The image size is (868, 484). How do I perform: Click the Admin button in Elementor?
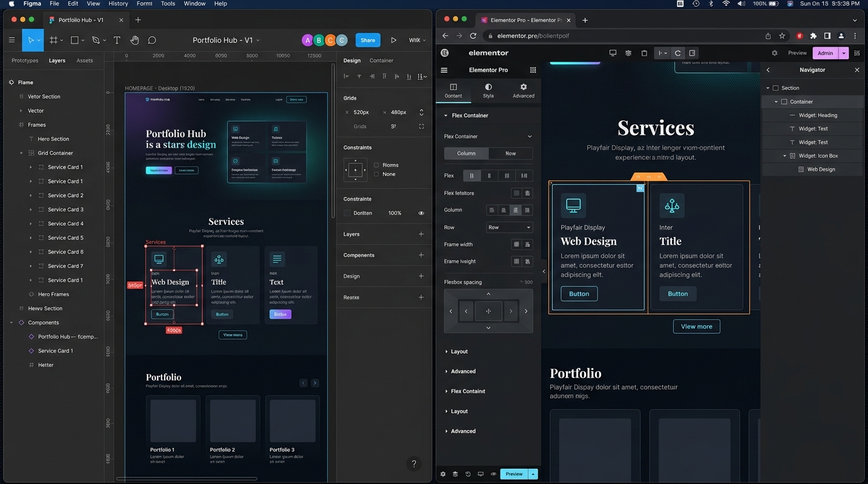click(826, 53)
